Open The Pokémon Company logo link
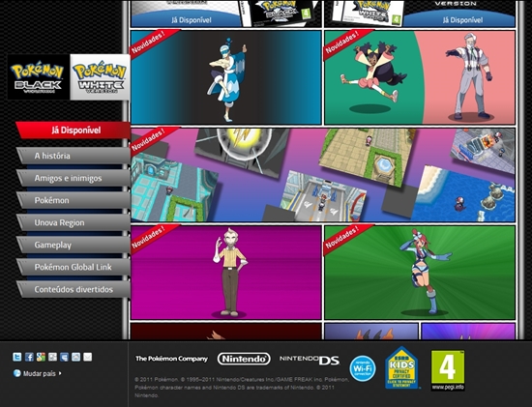The image size is (532, 407). (171, 359)
